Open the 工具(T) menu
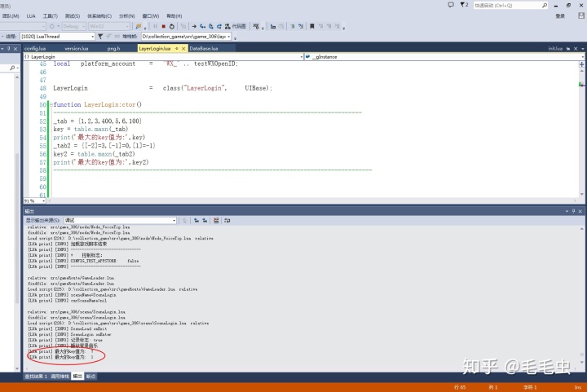 [51, 16]
